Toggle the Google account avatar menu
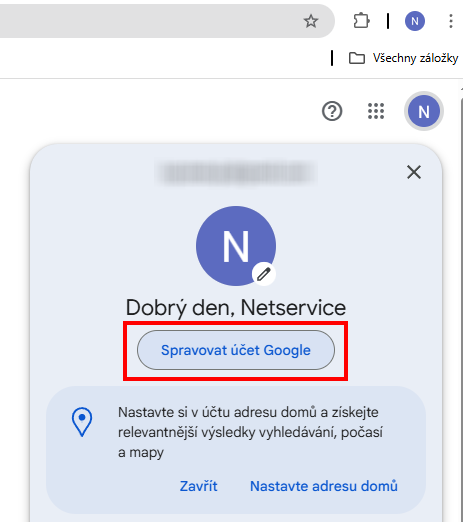This screenshot has width=463, height=522. pyautogui.click(x=424, y=111)
